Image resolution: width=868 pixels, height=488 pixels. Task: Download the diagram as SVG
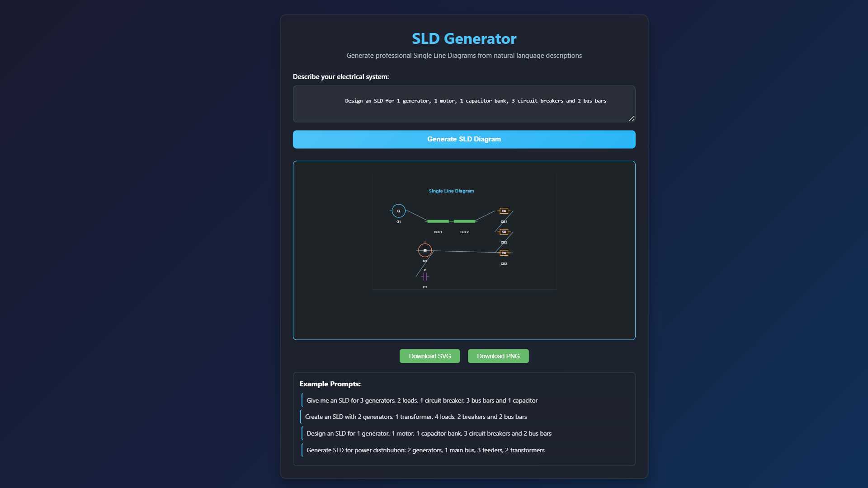point(429,356)
